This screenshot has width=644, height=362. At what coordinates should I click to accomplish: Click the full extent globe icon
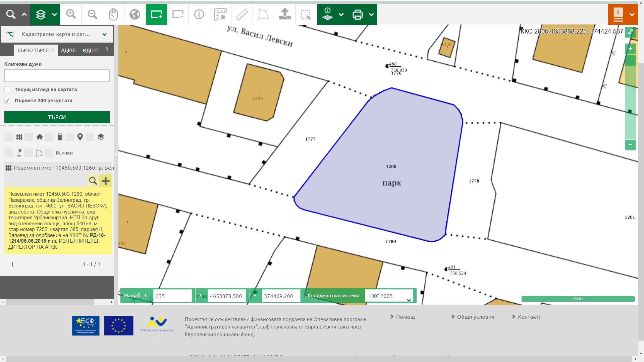click(x=135, y=14)
